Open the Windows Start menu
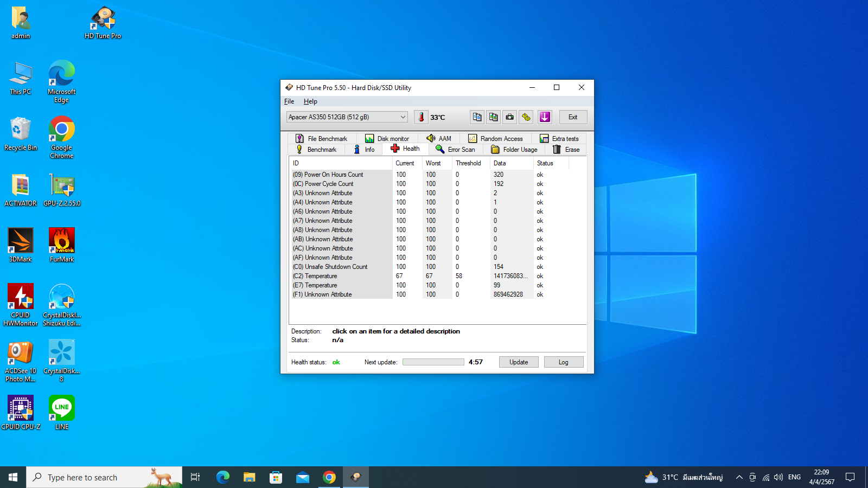This screenshot has width=868, height=488. tap(13, 477)
